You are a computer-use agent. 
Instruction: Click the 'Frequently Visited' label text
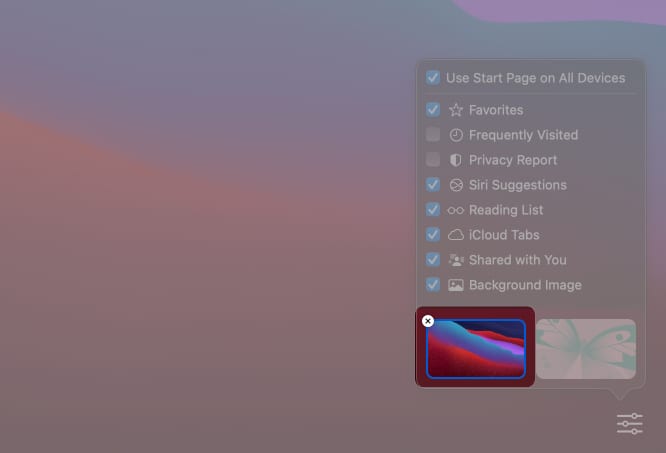click(x=523, y=135)
